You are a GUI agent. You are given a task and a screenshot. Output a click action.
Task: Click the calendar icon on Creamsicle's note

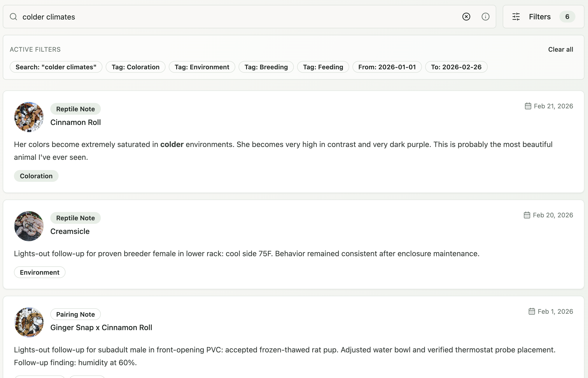pos(527,215)
